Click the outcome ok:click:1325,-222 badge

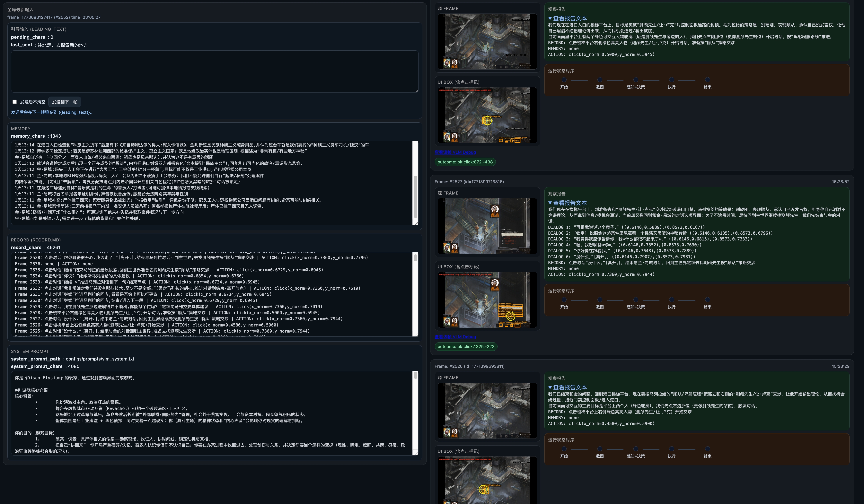466,347
